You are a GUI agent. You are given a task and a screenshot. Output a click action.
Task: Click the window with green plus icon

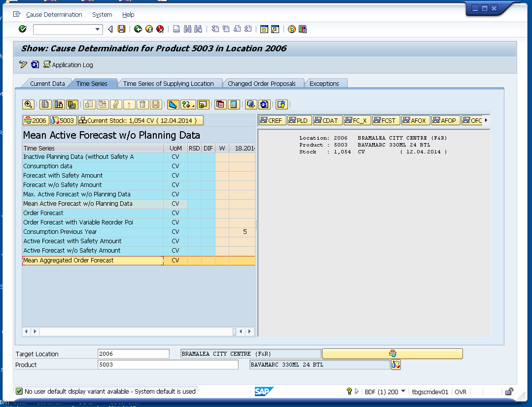pos(203,105)
